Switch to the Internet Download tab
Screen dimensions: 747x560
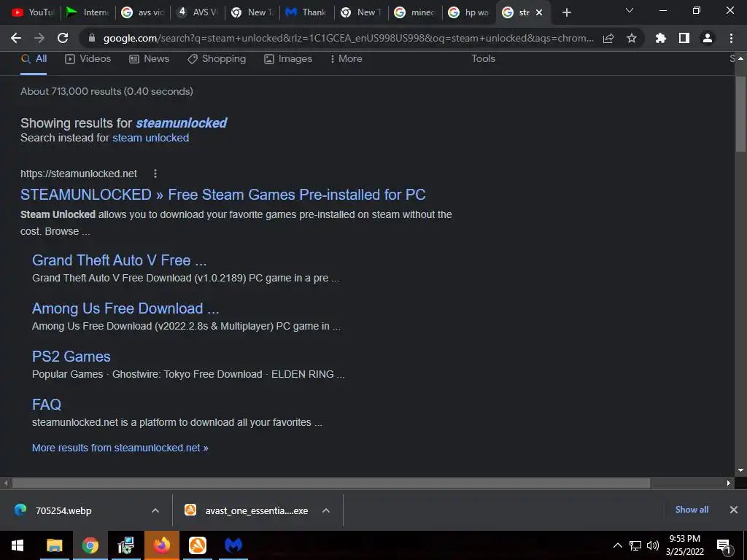(88, 12)
